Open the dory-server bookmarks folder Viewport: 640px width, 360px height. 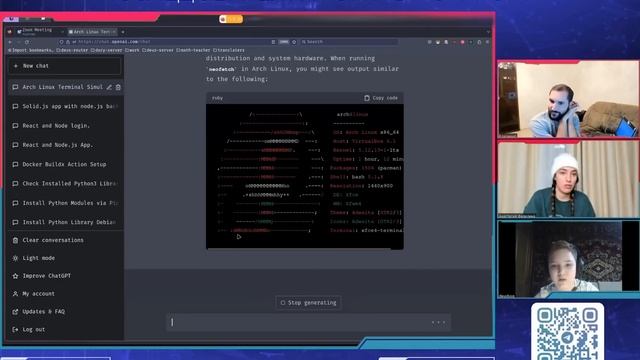(x=106, y=50)
